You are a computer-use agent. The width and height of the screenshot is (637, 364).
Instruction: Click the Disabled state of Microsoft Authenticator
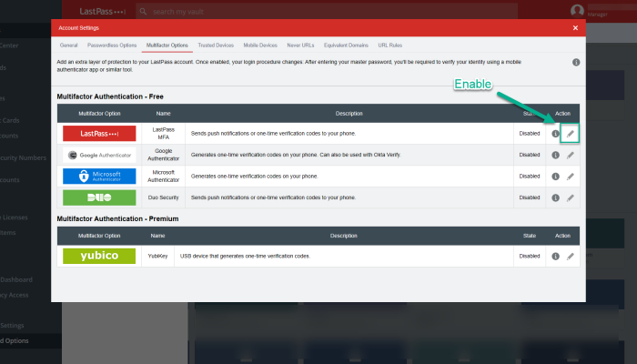point(530,177)
